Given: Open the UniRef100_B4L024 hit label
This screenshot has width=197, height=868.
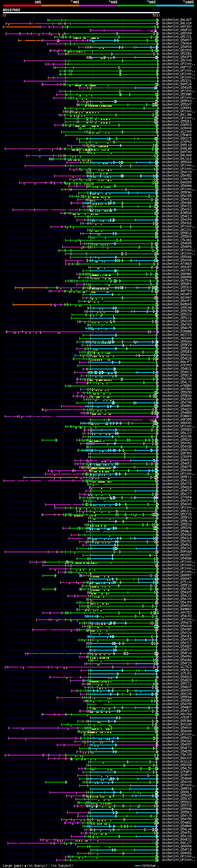Looking at the screenshot, I should tap(177, 23).
